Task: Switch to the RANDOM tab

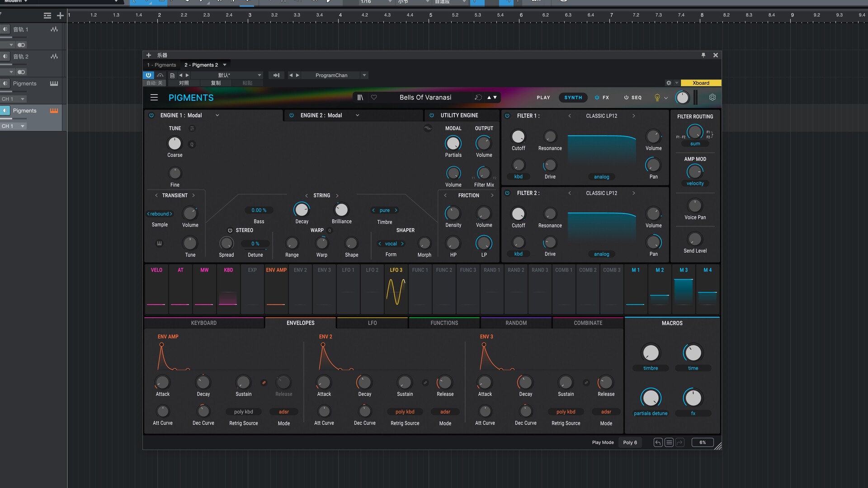Action: (x=516, y=323)
